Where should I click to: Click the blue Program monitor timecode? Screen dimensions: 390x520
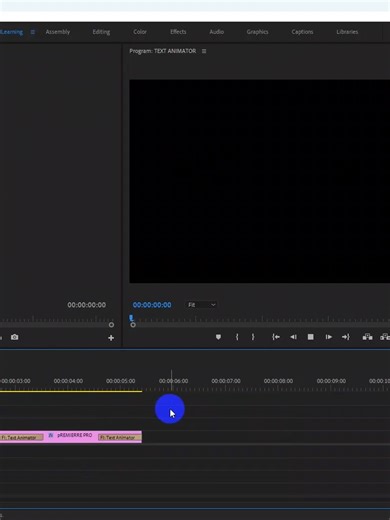click(152, 305)
